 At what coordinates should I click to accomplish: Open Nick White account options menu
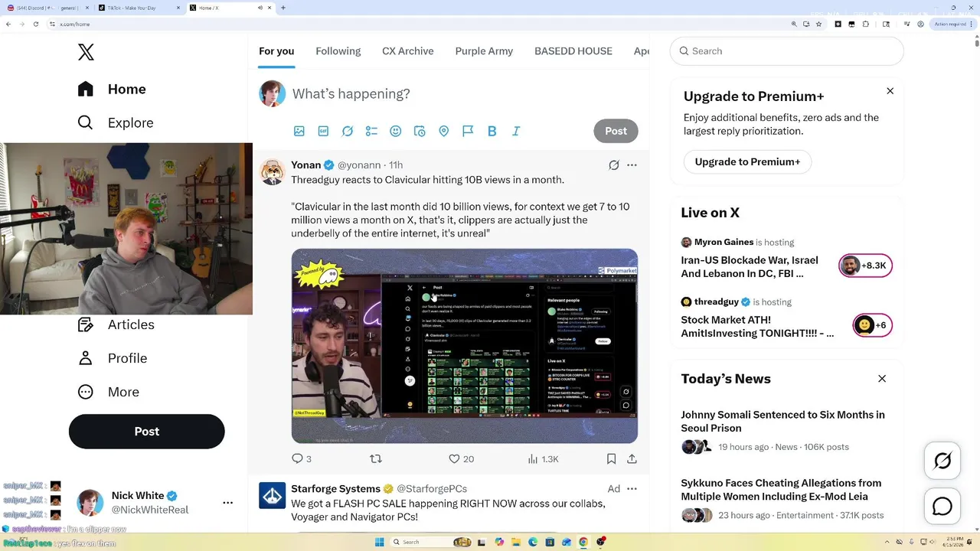point(227,503)
